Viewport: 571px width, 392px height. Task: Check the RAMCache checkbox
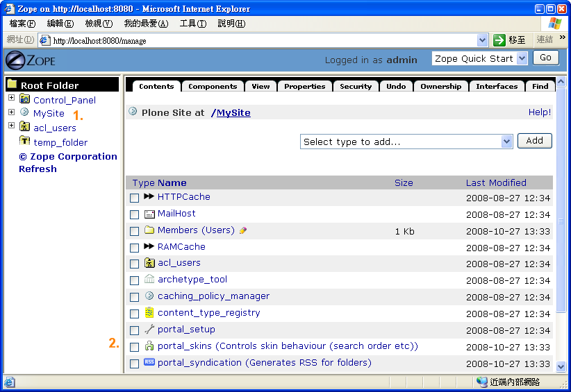click(x=134, y=248)
